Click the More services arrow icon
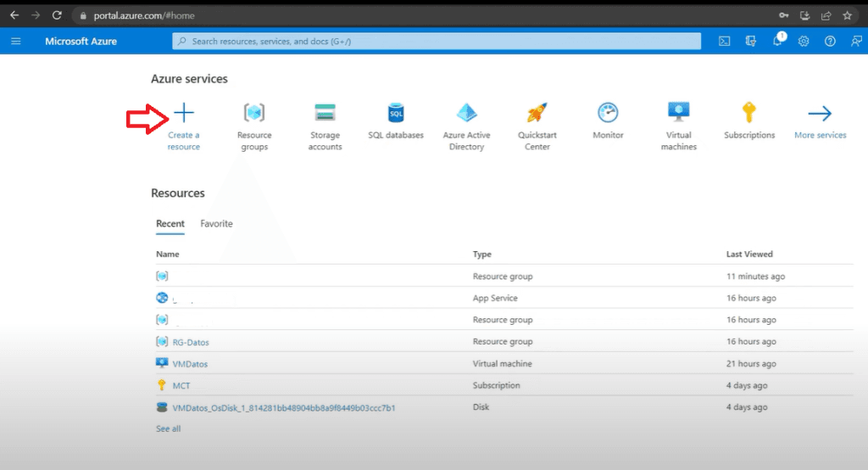This screenshot has width=868, height=470. (820, 114)
